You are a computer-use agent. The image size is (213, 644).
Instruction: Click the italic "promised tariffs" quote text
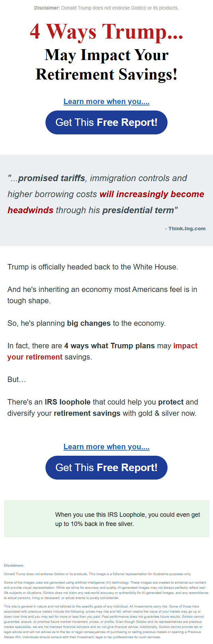click(x=51, y=178)
